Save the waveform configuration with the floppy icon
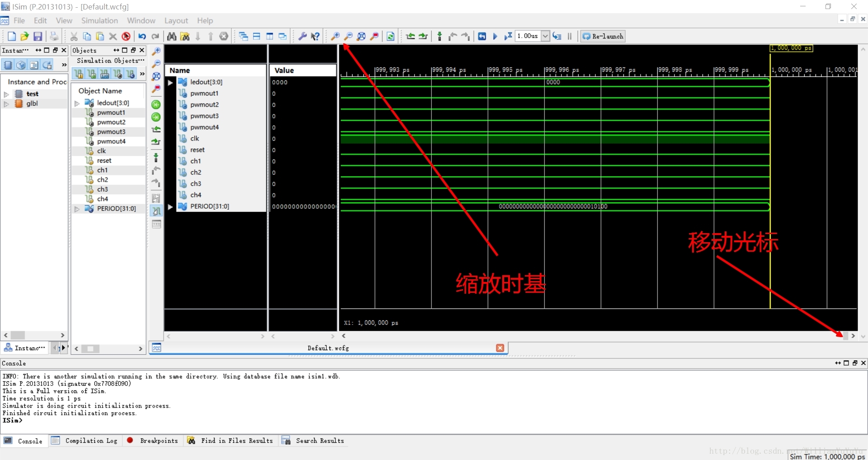The width and height of the screenshot is (868, 460). 38,36
